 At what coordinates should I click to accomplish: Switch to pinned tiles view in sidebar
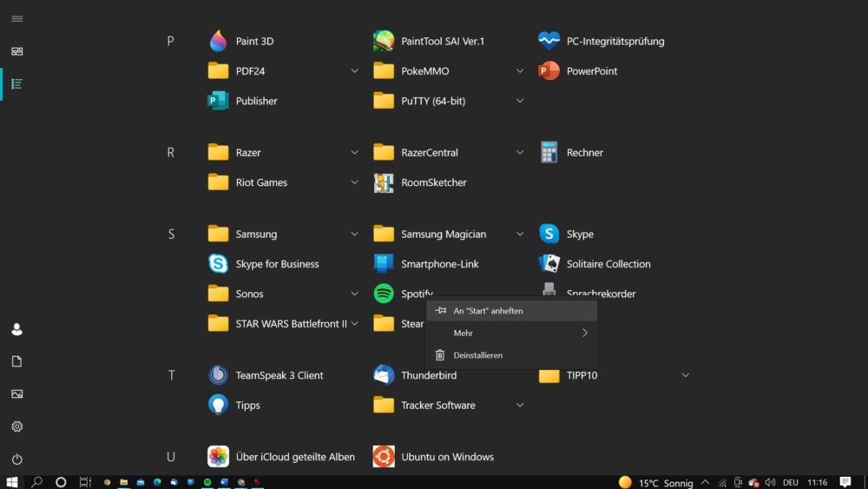(x=17, y=51)
